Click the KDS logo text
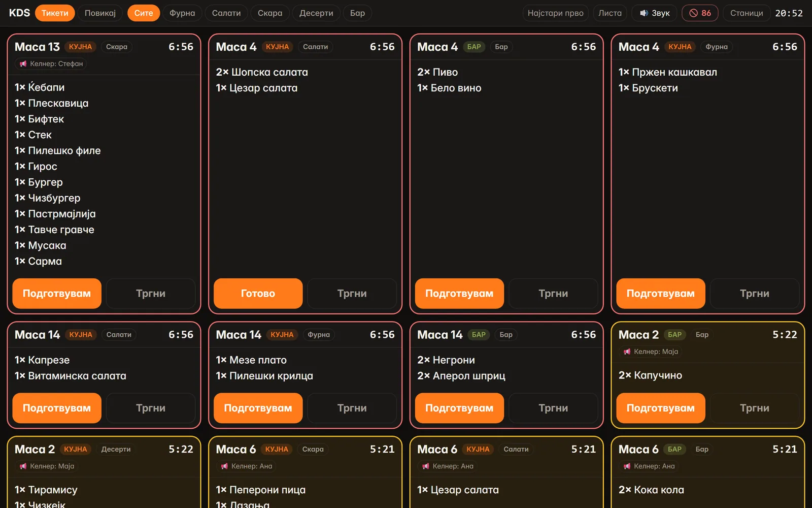This screenshot has height=508, width=812. tap(19, 13)
